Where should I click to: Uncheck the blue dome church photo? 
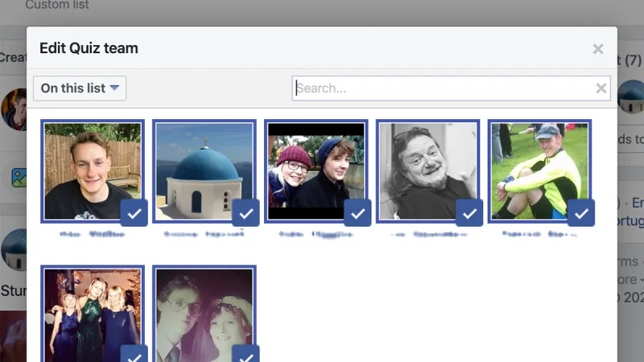click(x=246, y=213)
